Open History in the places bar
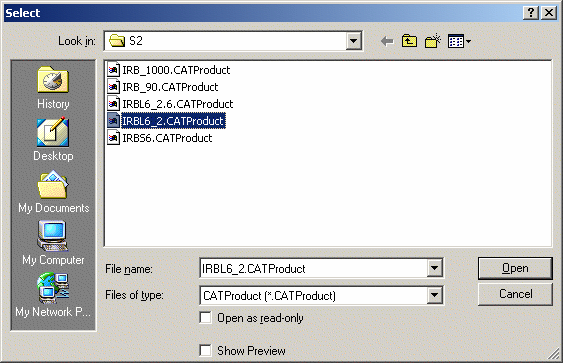The height and width of the screenshot is (363, 563). point(53,88)
